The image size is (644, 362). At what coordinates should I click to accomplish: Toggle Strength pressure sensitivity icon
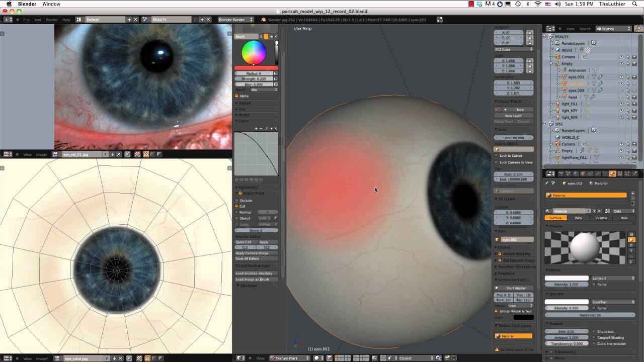click(x=275, y=79)
